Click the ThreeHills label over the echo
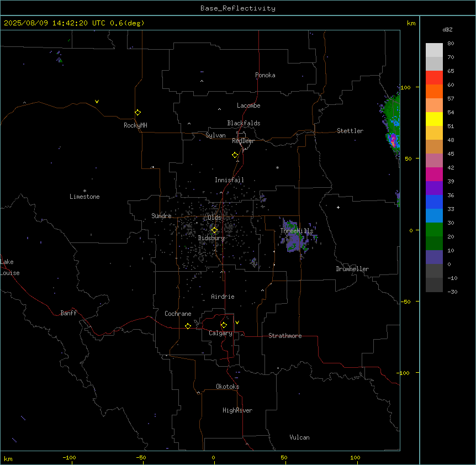 [x=297, y=231]
